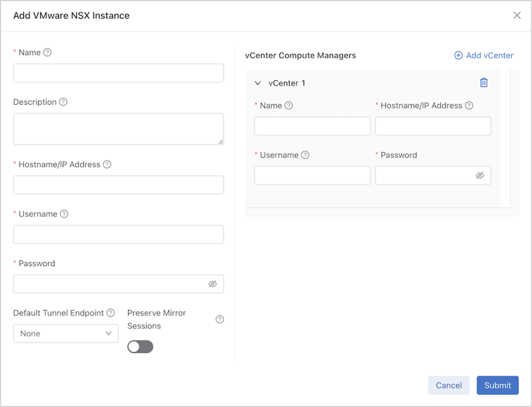Viewport: 532px width, 407px height.
Task: Close the Add VMware NSX Instance dialog
Action: point(517,15)
